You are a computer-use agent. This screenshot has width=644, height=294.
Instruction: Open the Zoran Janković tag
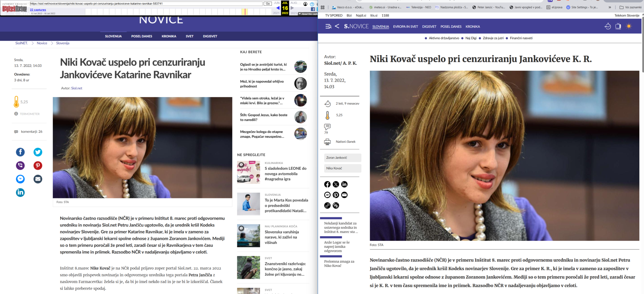click(x=342, y=158)
